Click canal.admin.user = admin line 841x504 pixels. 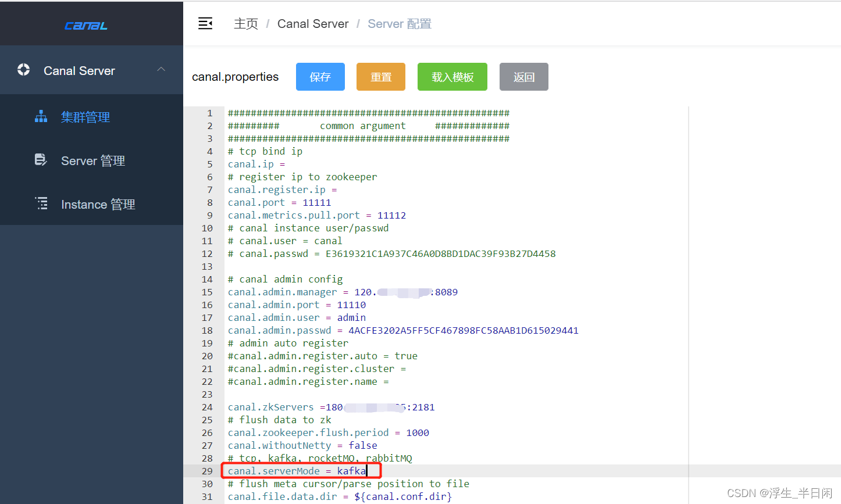pos(297,317)
